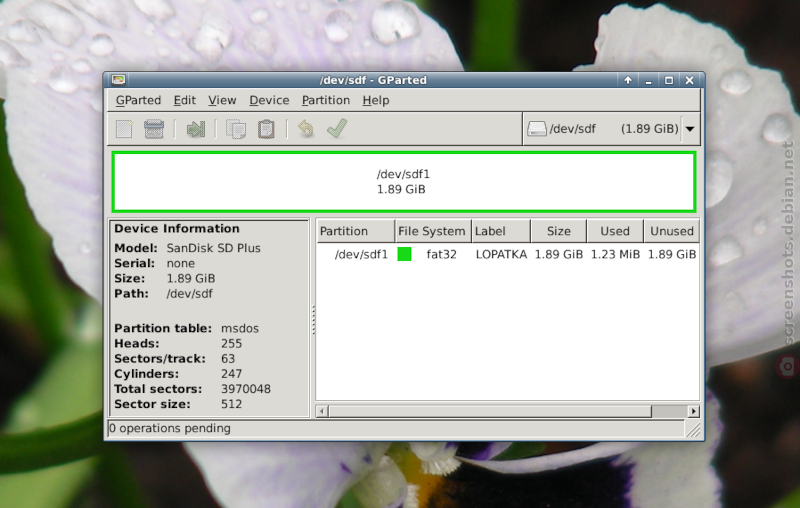Screen dimensions: 800x508
Task: Click the disk drive icon beside /dev/sdf
Action: [x=536, y=129]
